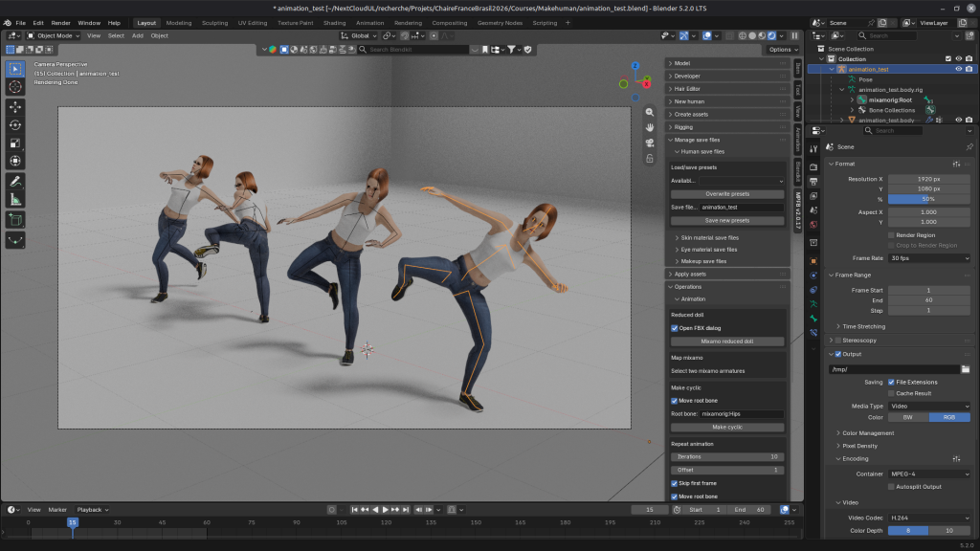Select the Rotate tool

[15, 125]
